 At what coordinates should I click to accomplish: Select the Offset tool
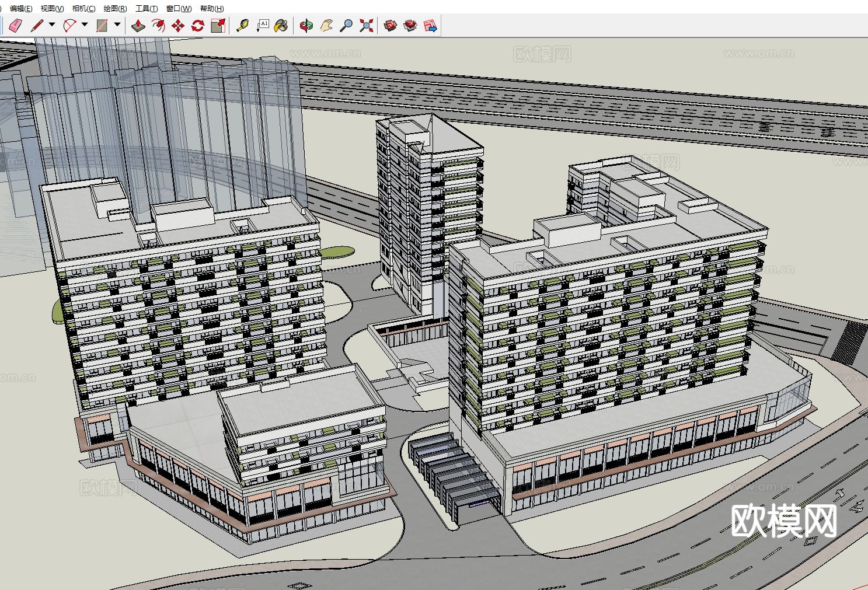pos(158,26)
